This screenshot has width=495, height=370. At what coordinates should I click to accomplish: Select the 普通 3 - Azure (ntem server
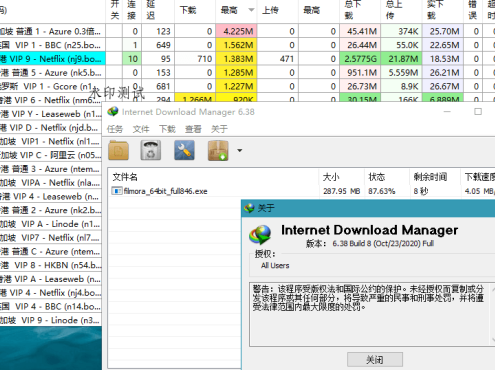pyautogui.click(x=51, y=169)
